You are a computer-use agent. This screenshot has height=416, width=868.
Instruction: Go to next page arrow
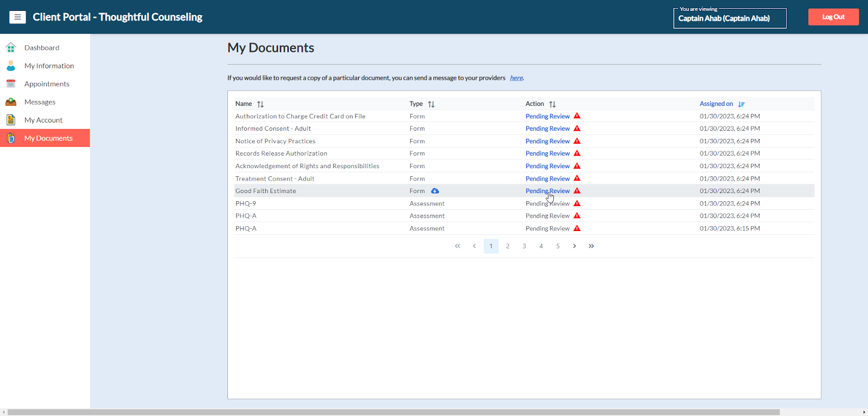pyautogui.click(x=575, y=246)
